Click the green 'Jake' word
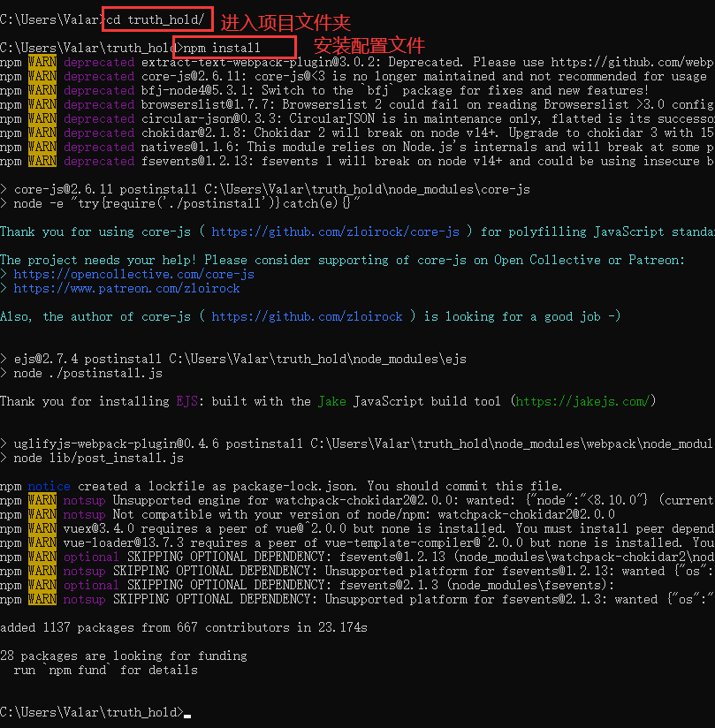Viewport: 715px width, 728px height. (x=331, y=401)
